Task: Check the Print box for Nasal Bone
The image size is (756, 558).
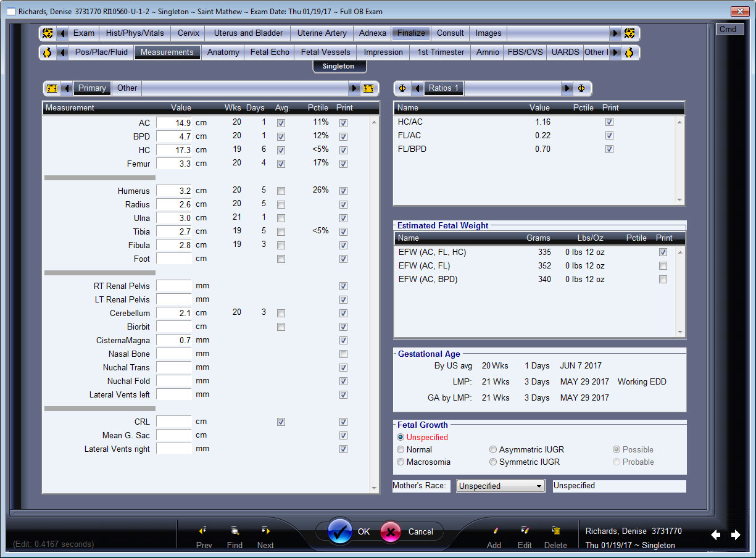Action: 344,354
